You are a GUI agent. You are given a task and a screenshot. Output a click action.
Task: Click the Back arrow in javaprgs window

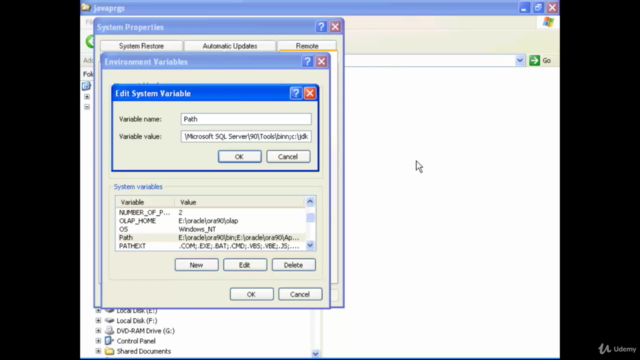[91, 41]
